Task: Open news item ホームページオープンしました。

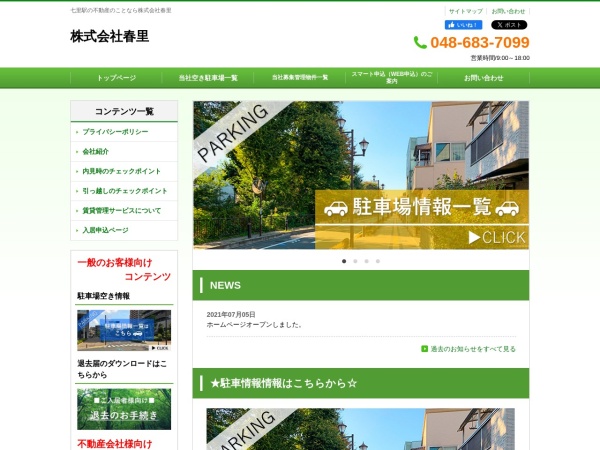Action: [254, 325]
